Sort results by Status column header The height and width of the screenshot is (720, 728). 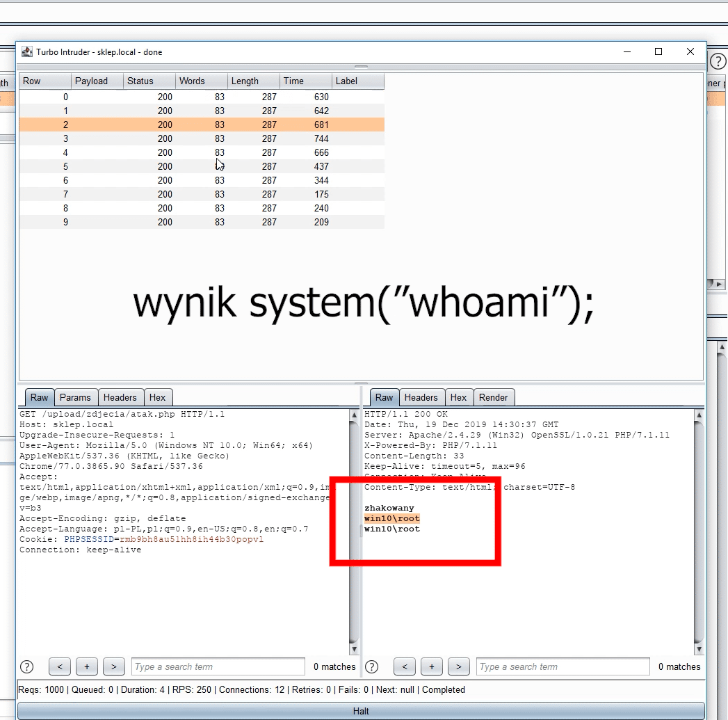coord(149,81)
